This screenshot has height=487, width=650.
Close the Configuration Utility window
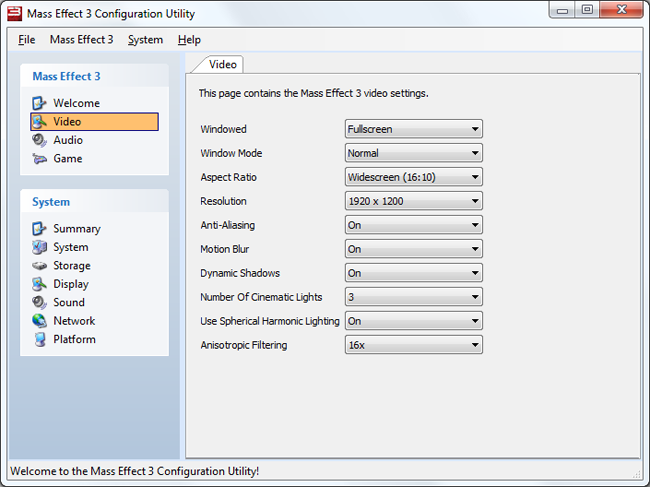coord(621,10)
